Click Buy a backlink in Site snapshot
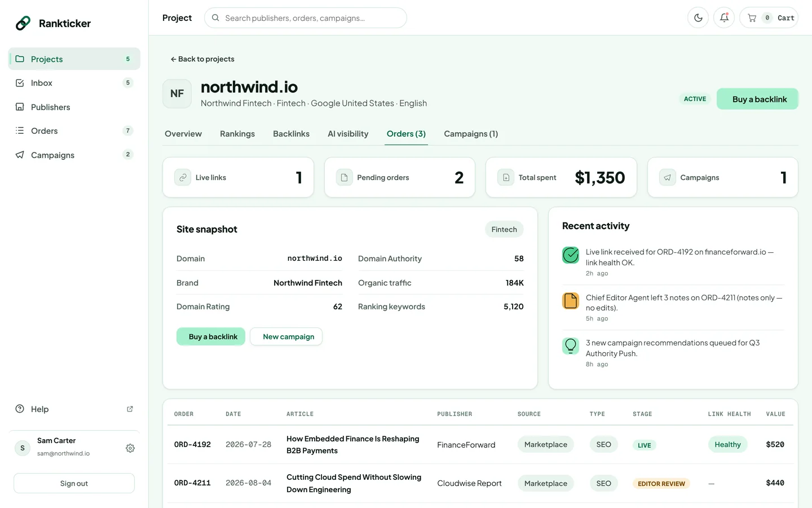This screenshot has width=812, height=508. point(211,337)
